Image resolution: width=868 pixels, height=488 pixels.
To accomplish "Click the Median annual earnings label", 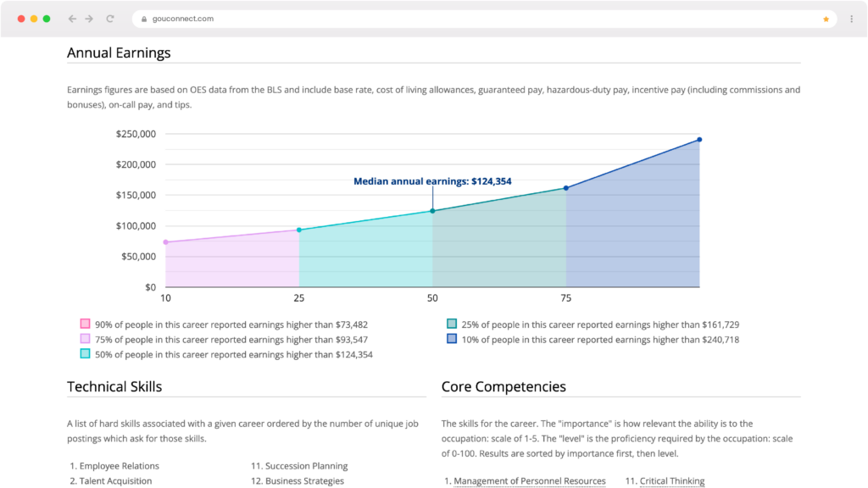I will point(432,181).
